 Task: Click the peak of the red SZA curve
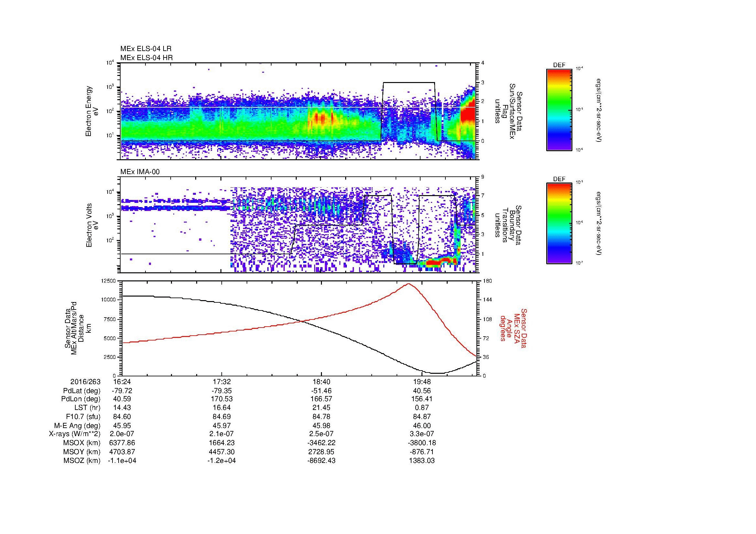(408, 284)
